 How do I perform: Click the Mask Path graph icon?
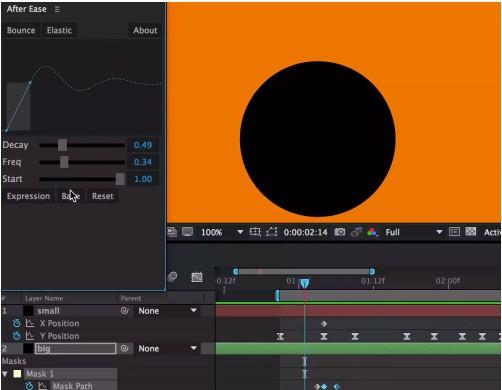click(x=43, y=386)
